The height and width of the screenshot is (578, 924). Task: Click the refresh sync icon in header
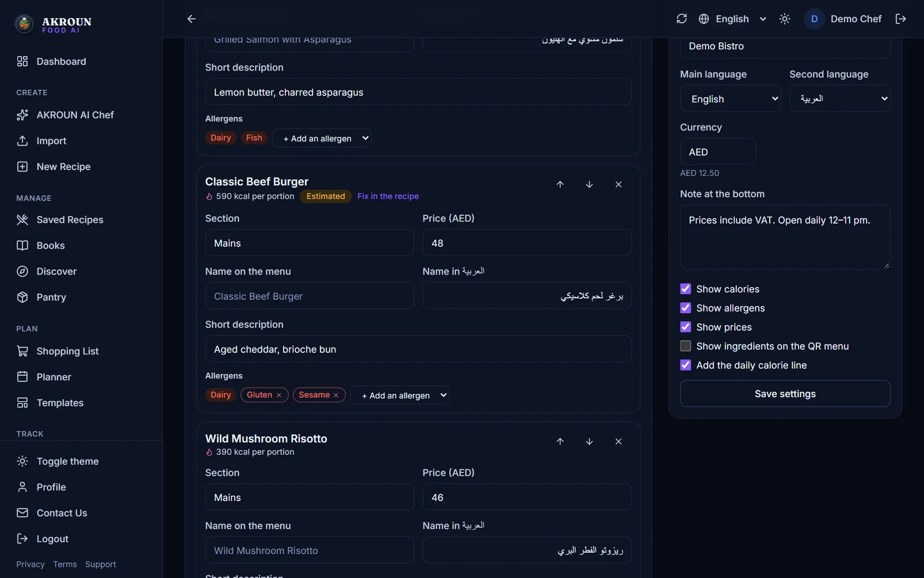tap(681, 19)
